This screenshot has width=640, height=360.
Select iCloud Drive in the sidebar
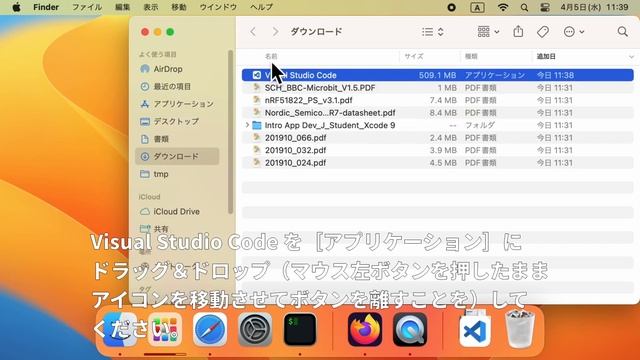(x=178, y=211)
